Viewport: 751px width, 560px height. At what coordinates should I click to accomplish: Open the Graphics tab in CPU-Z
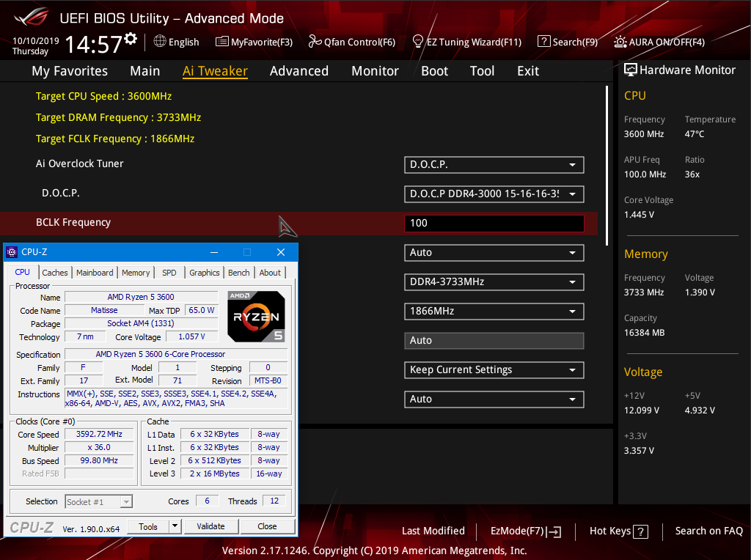click(x=204, y=273)
